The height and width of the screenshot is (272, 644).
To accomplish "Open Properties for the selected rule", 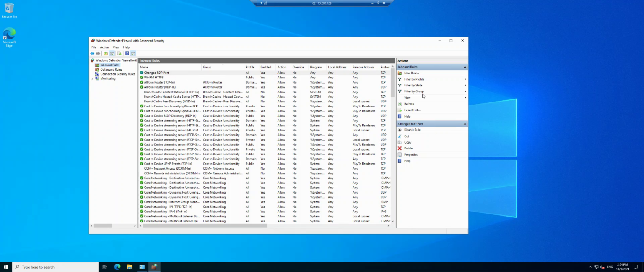I will coord(410,154).
